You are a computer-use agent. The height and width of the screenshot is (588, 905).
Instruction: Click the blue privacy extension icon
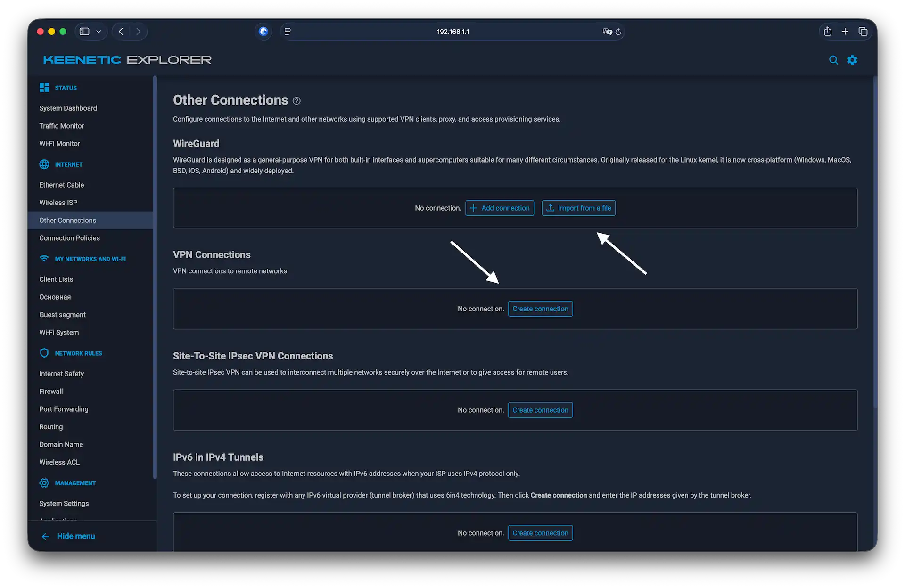(263, 32)
